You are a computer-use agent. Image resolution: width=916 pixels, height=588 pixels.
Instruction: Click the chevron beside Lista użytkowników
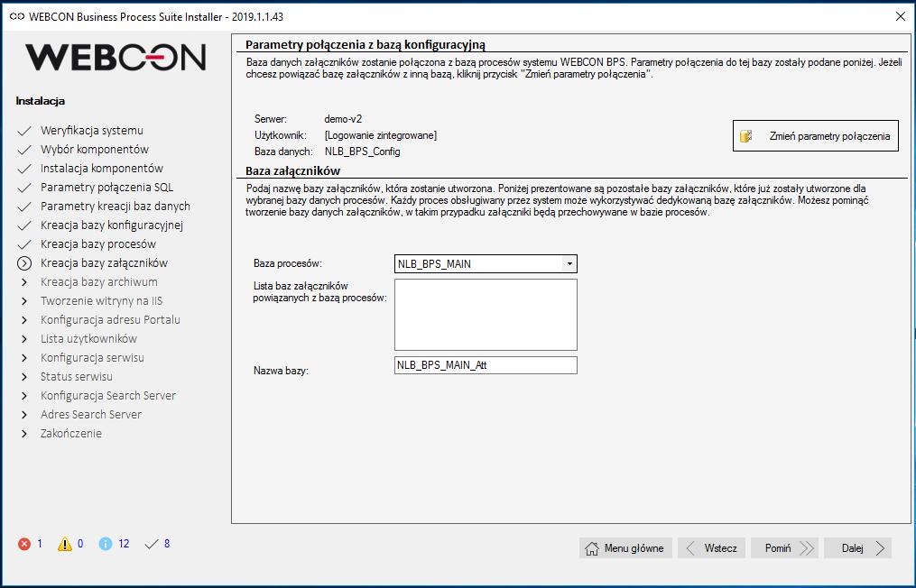pos(24,339)
